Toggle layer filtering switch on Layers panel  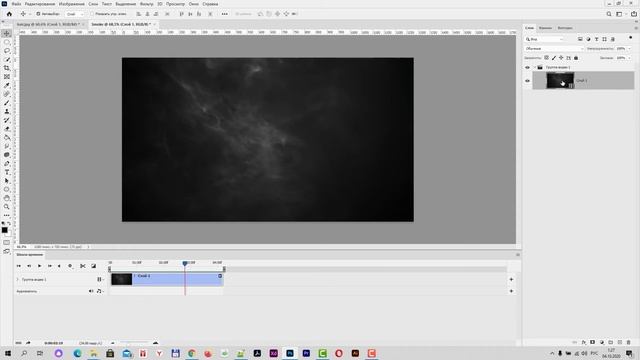pyautogui.click(x=631, y=38)
